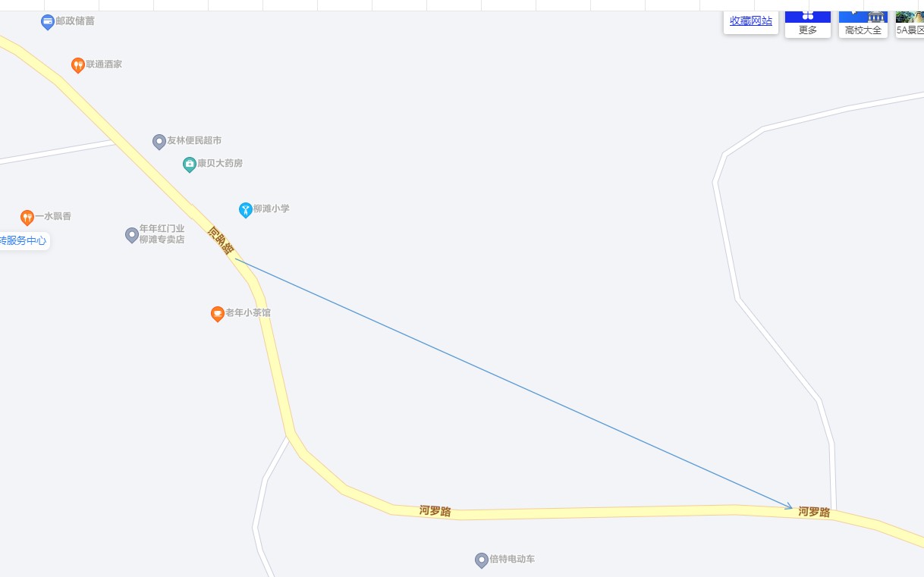924x577 pixels.
Task: Click the 收藏网站 link
Action: [x=751, y=21]
